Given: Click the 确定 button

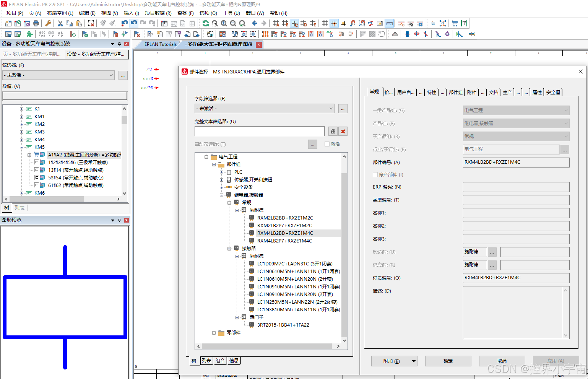Looking at the screenshot, I should (448, 361).
